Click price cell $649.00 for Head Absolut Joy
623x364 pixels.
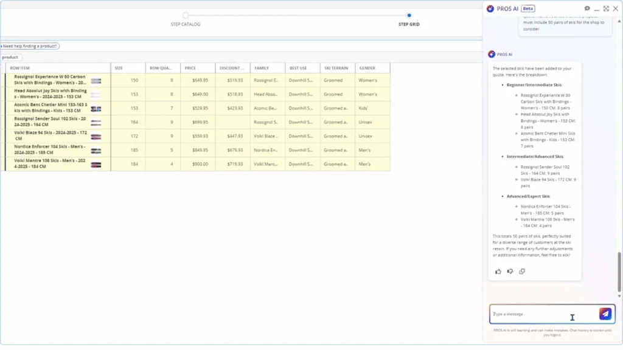(198, 94)
